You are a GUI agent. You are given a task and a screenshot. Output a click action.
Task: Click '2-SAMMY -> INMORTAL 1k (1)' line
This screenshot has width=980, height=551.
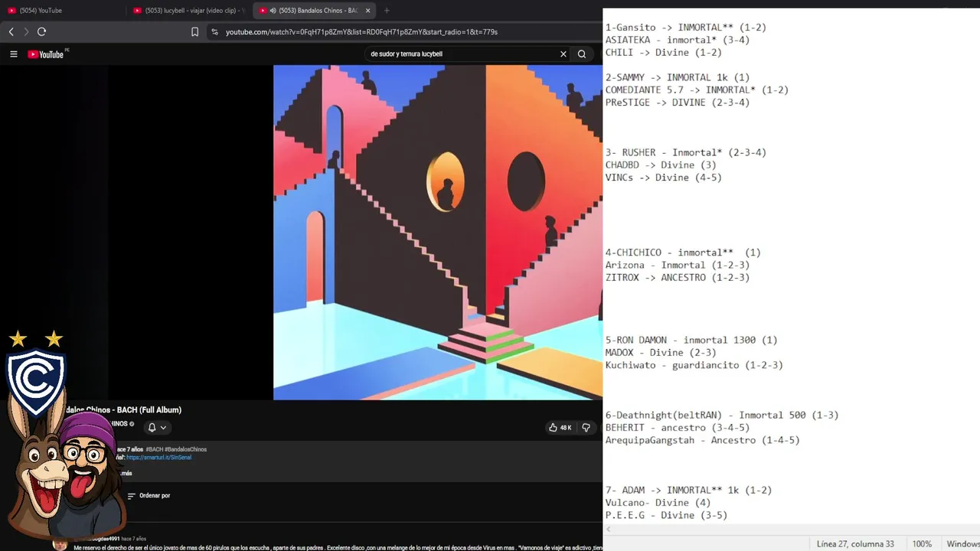(x=677, y=77)
